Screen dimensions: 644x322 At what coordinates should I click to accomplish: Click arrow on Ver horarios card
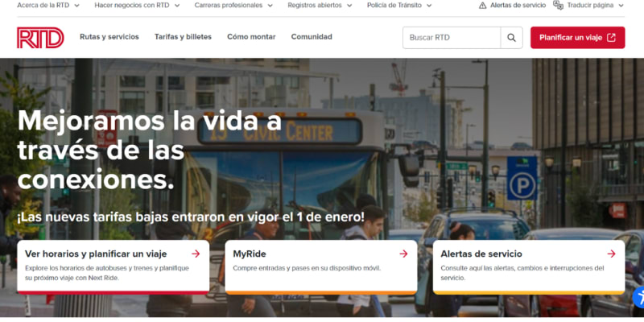point(196,254)
